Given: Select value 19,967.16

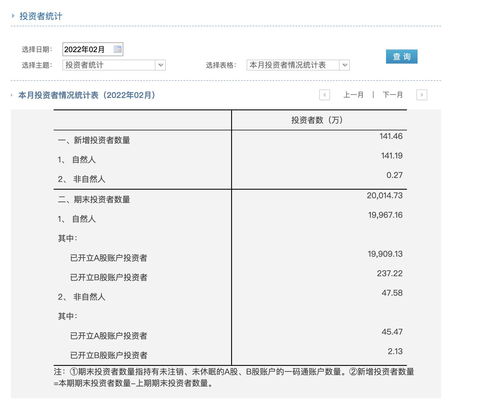Looking at the screenshot, I should click(385, 215).
